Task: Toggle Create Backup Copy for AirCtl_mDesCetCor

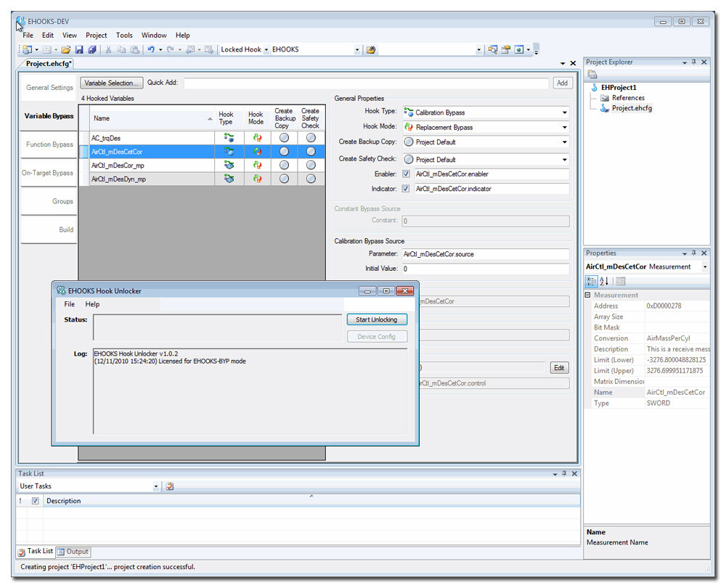Action: coord(285,152)
